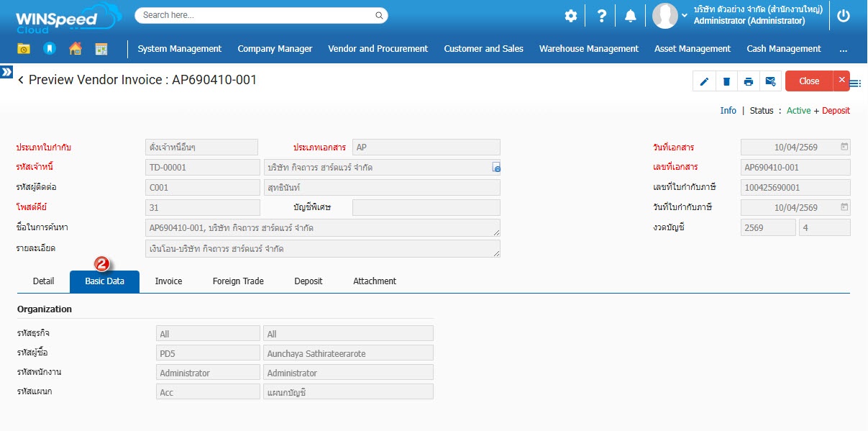Viewport: 868px width, 431px height.
Task: Click the power logout icon
Action: coord(844,16)
